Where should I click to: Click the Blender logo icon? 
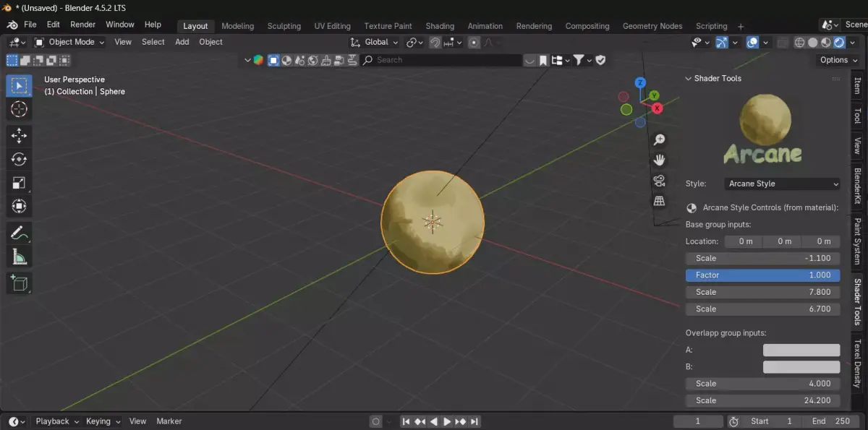click(x=12, y=25)
